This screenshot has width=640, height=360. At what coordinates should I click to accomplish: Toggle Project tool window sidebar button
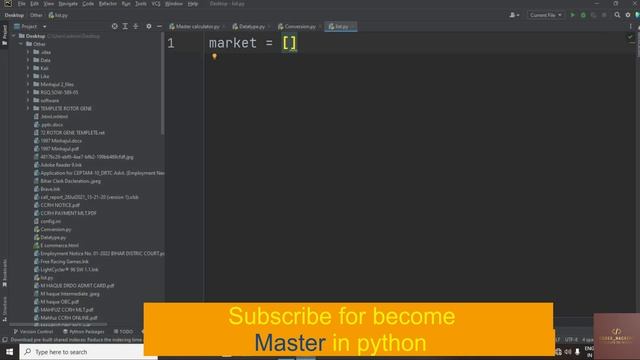pos(4,36)
